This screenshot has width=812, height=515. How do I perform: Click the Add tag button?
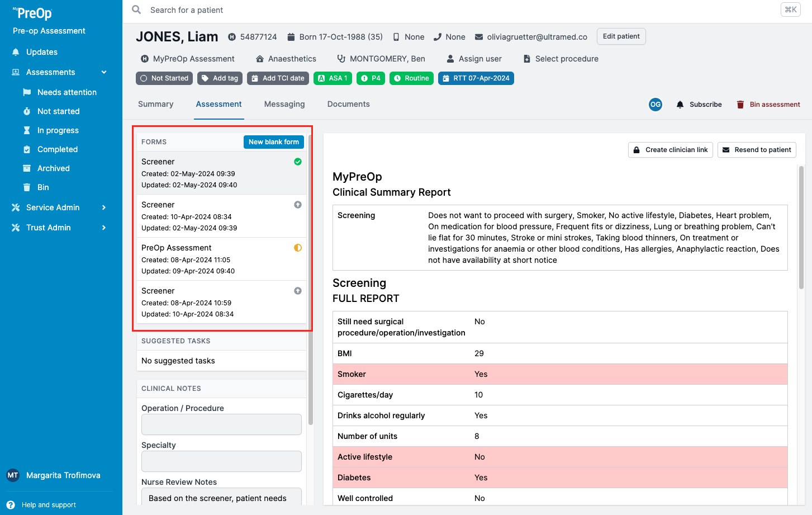pyautogui.click(x=220, y=78)
